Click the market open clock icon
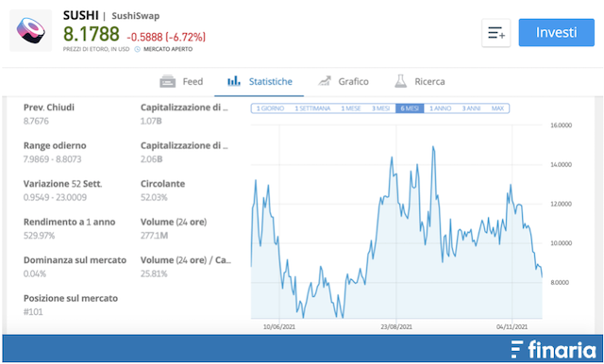 (138, 49)
